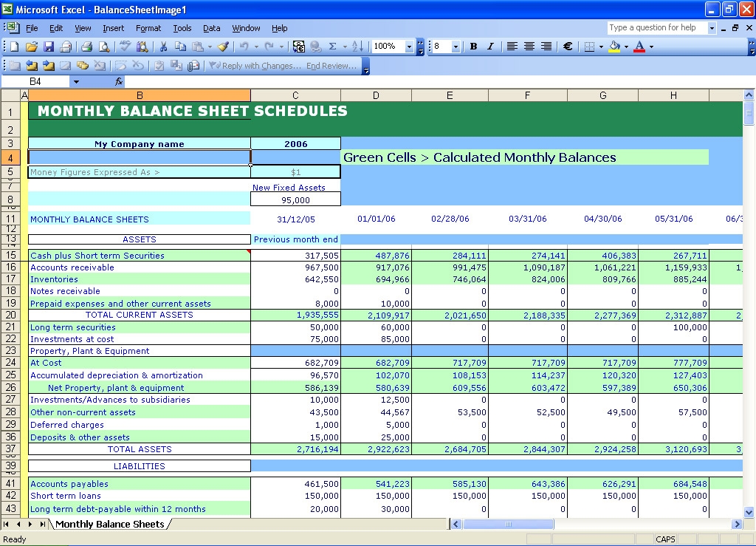Click the Paste icon

(199, 46)
